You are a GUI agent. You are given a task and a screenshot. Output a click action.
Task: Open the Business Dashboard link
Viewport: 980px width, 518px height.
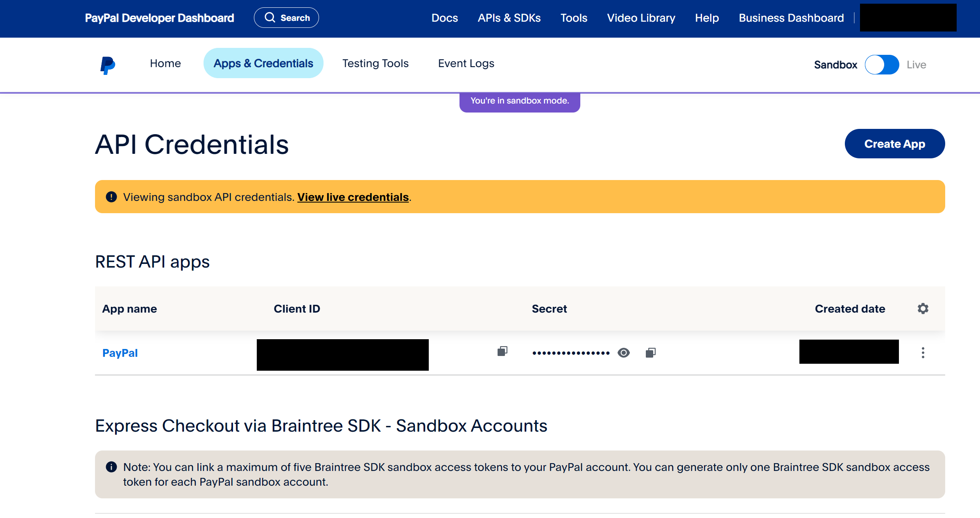coord(791,18)
